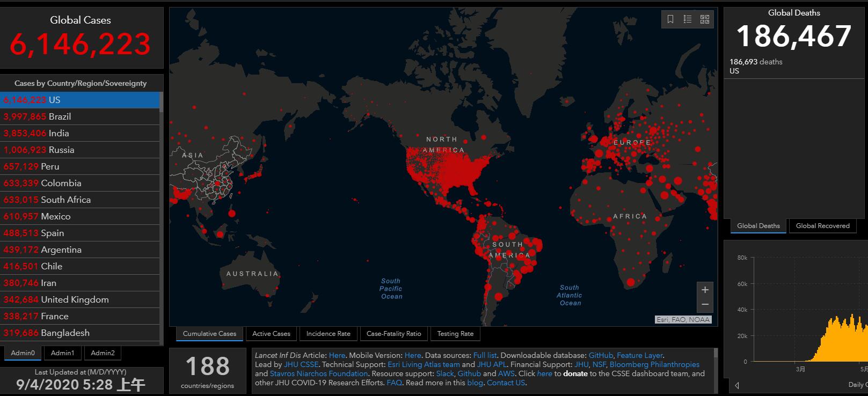Switch the list to the Admin2 level

(103, 353)
